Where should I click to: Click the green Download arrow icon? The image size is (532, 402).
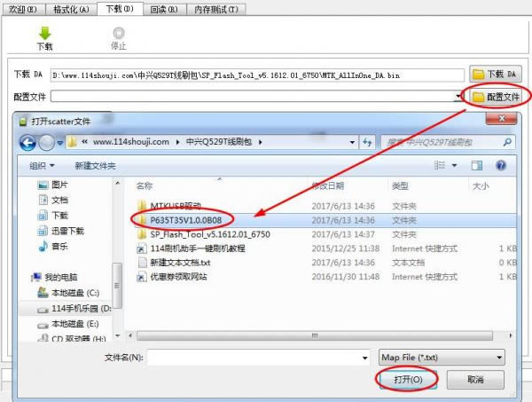45,33
